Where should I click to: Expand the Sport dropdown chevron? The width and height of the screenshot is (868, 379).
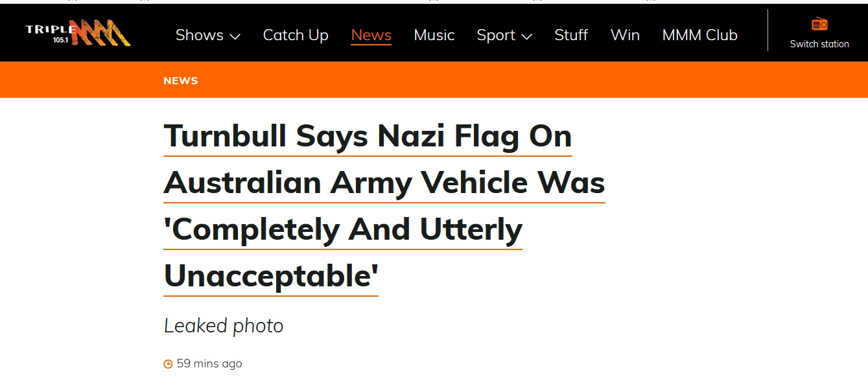[526, 36]
